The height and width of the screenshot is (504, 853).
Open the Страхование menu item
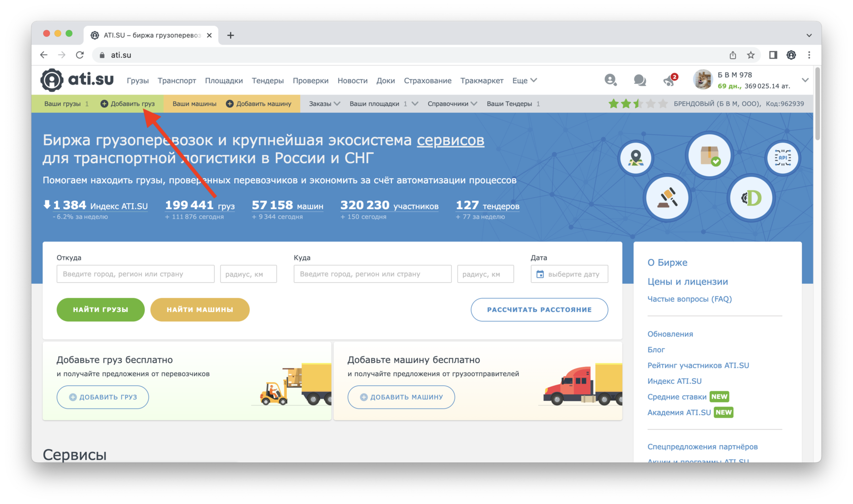428,80
